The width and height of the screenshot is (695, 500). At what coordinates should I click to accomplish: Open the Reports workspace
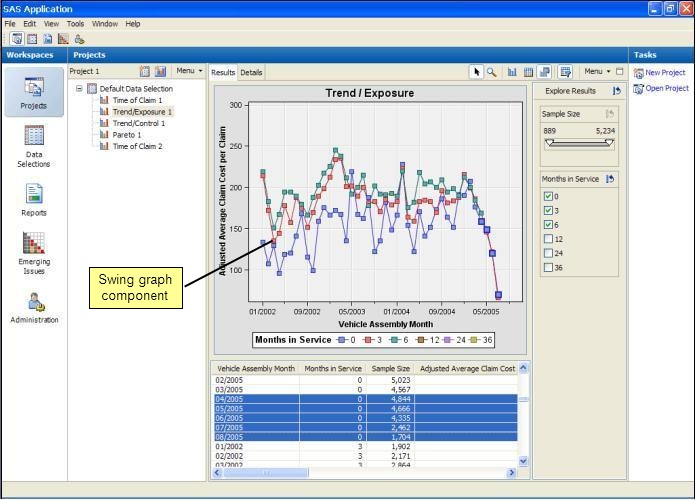point(34,199)
